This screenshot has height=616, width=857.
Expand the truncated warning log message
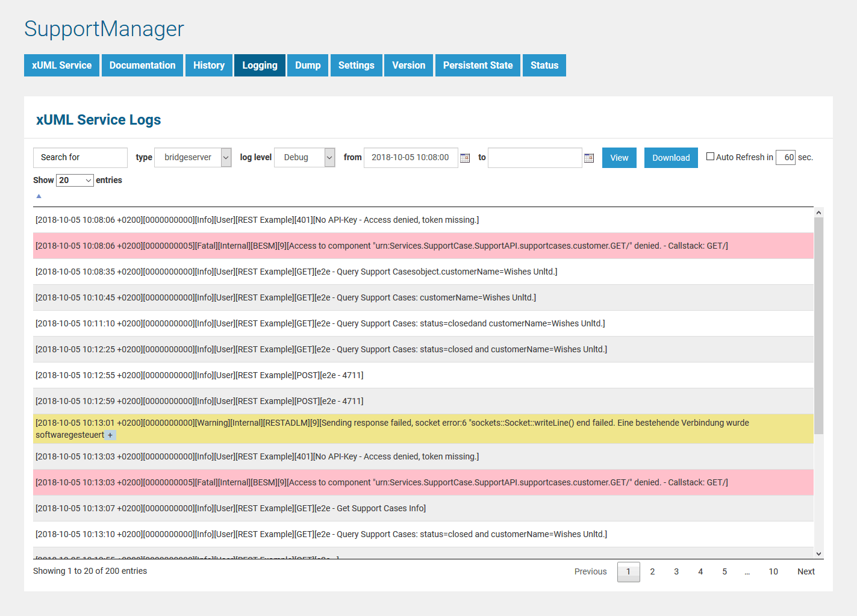[x=110, y=435]
